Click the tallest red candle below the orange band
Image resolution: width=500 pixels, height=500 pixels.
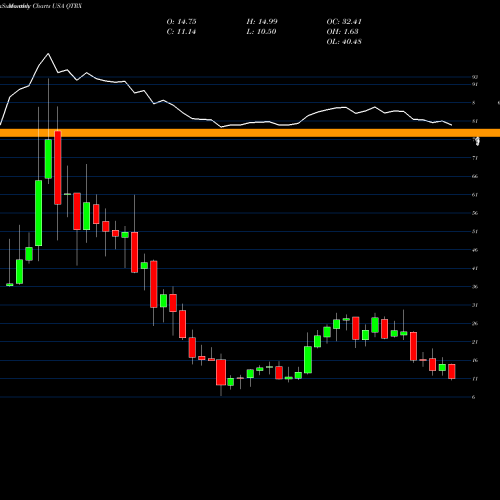pos(58,168)
